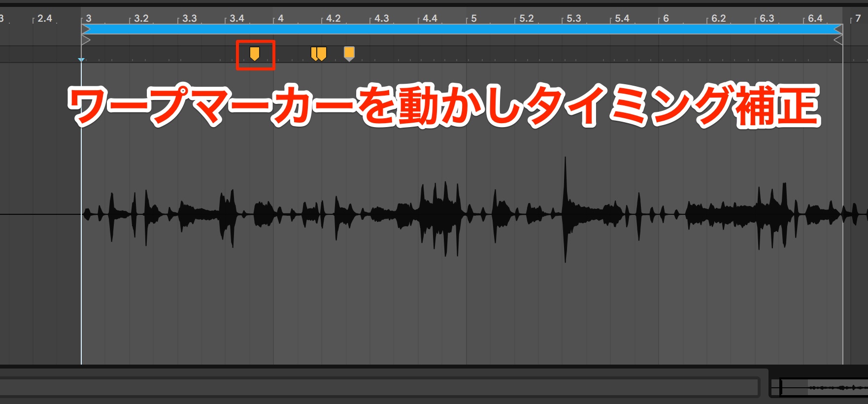Screen dimensions: 868x404
Task: Click the small blue insert marker triangle
Action: 81,60
